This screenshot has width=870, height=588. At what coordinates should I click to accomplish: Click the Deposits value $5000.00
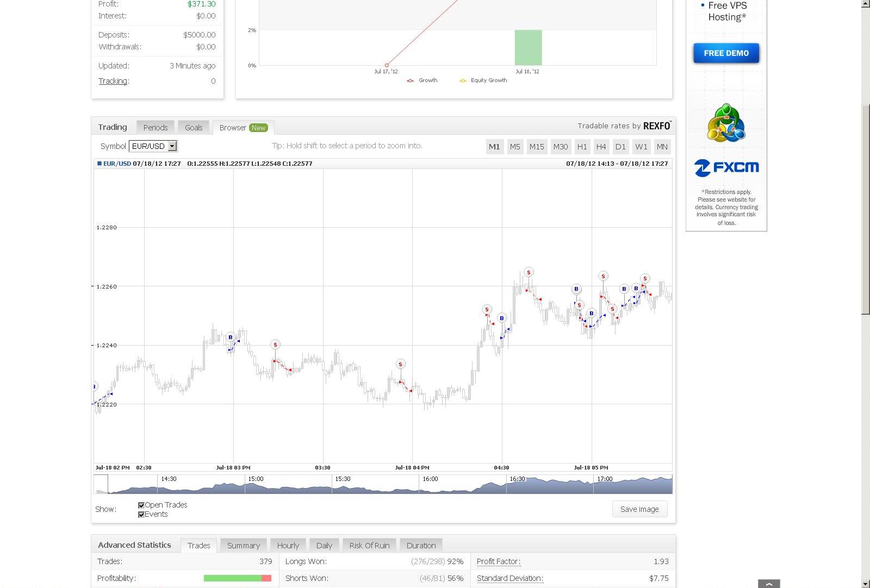pos(199,35)
